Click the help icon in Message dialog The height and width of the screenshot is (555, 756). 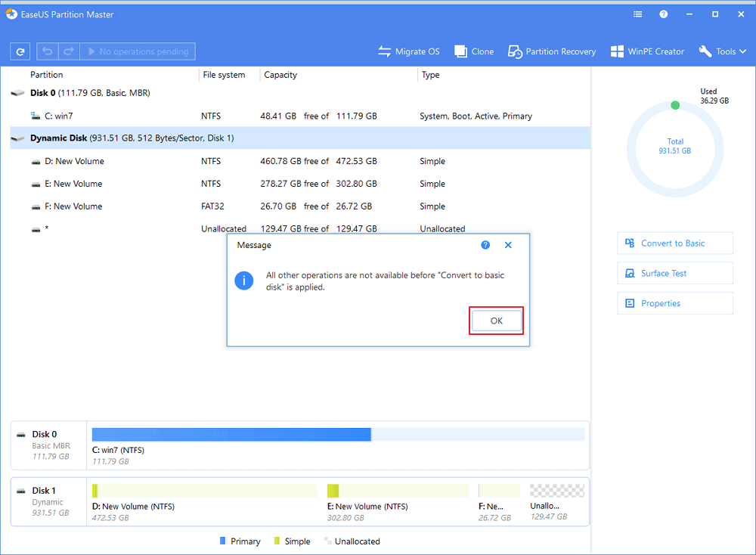(485, 245)
